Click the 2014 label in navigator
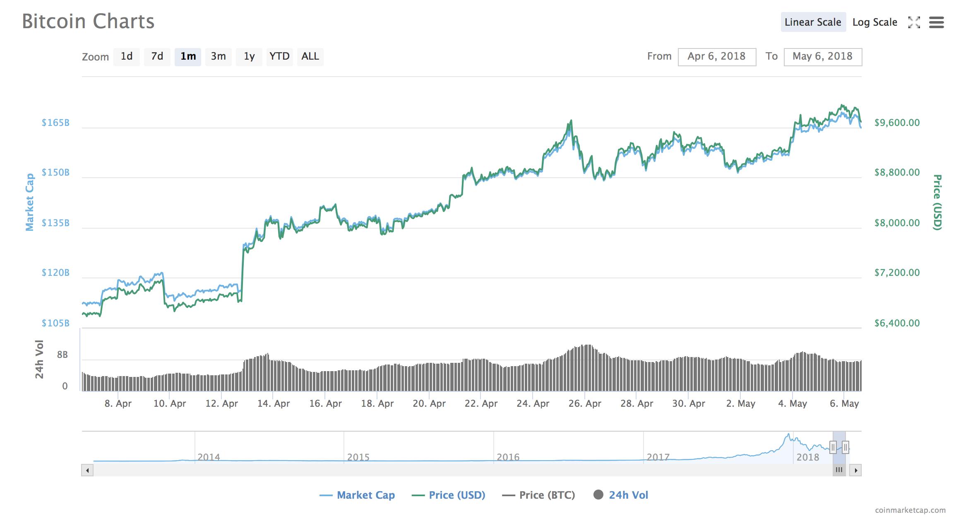 [209, 457]
